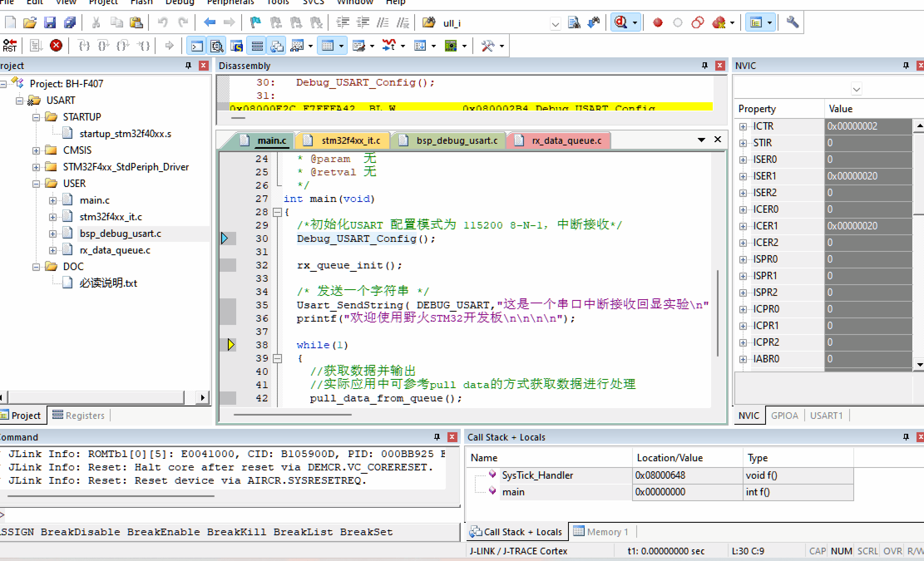Pin the Call Stack + Locals panel
The image size is (924, 561).
(906, 437)
